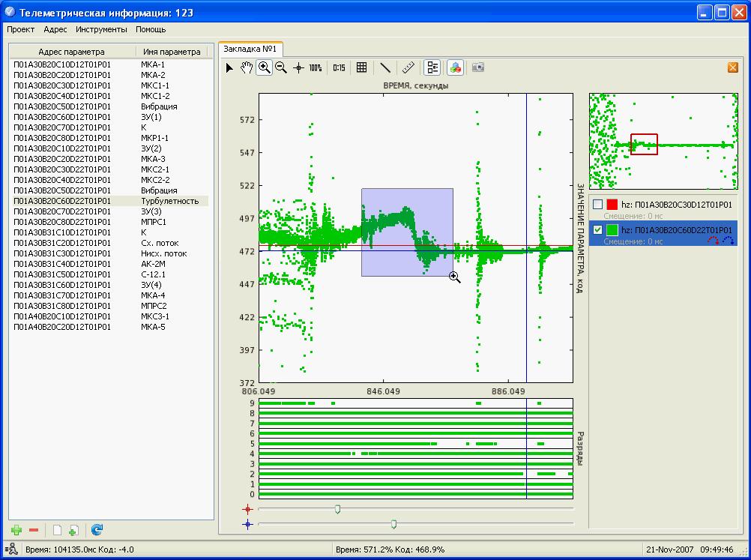Click the blue refresh icon
The width and height of the screenshot is (751, 560).
coord(97,530)
